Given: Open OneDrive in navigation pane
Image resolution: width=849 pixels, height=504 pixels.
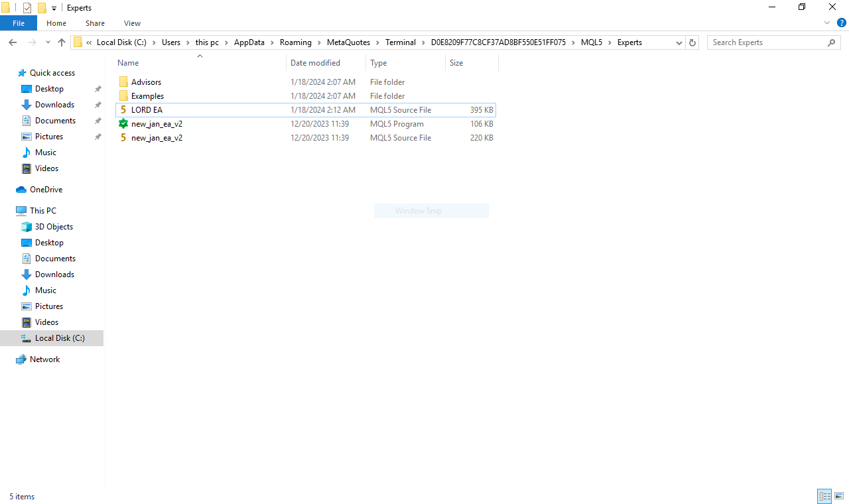Looking at the screenshot, I should pos(46,190).
